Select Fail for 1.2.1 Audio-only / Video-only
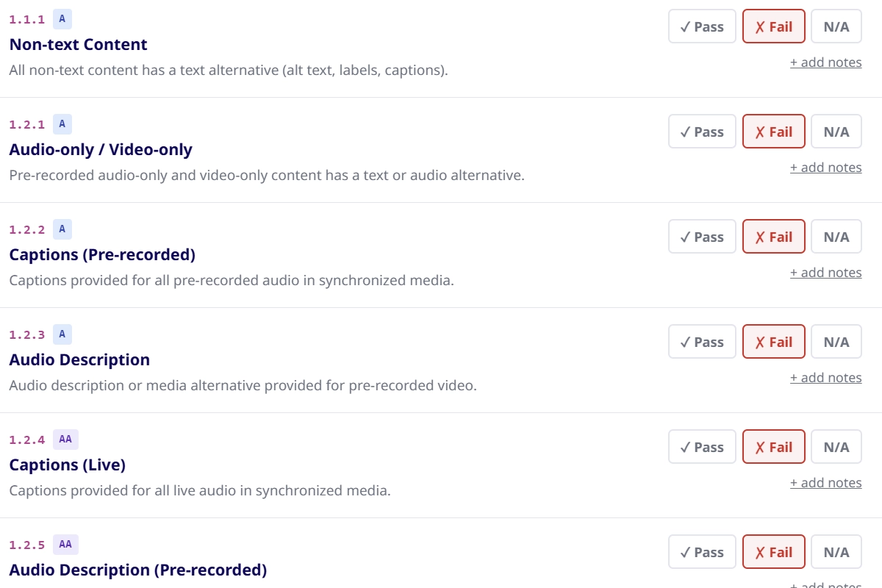Image resolution: width=882 pixels, height=588 pixels. point(773,132)
